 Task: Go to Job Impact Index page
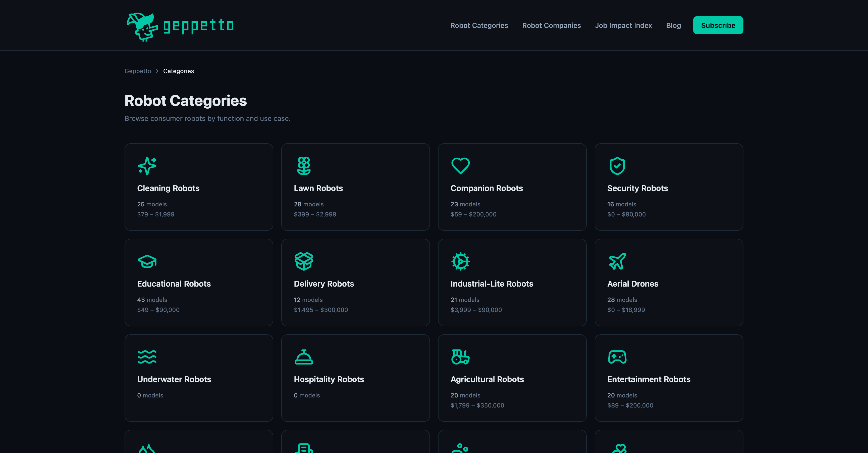coord(623,25)
